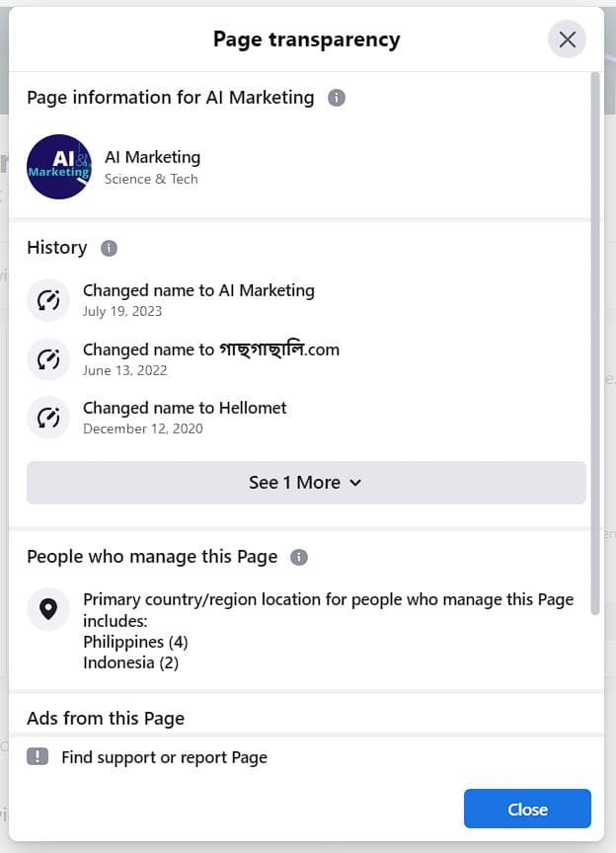Click history icon for June 13, 2022 entry
The image size is (616, 853).
[48, 359]
